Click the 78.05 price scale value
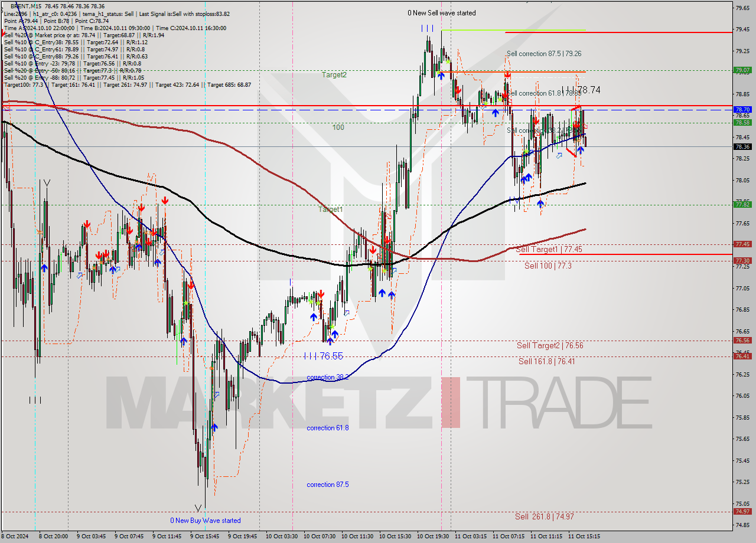 pyautogui.click(x=742, y=180)
